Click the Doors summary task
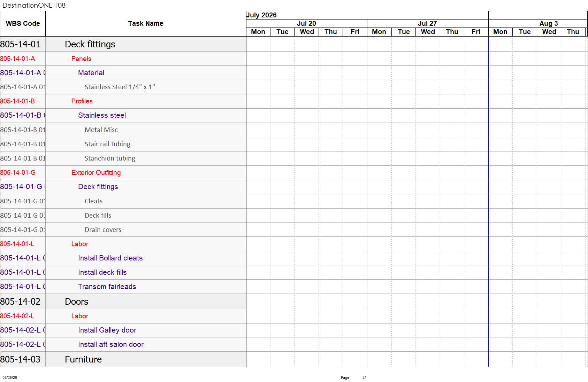 coord(77,302)
